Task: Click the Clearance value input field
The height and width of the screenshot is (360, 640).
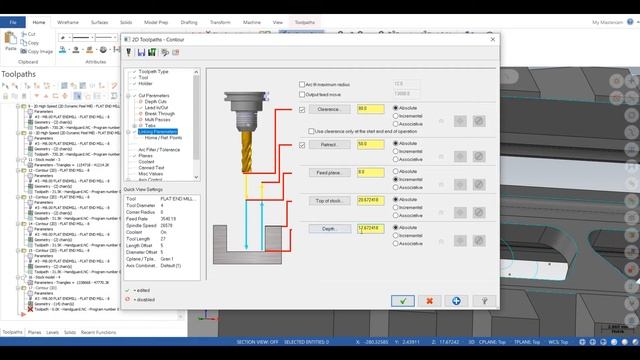Action: pyautogui.click(x=371, y=109)
